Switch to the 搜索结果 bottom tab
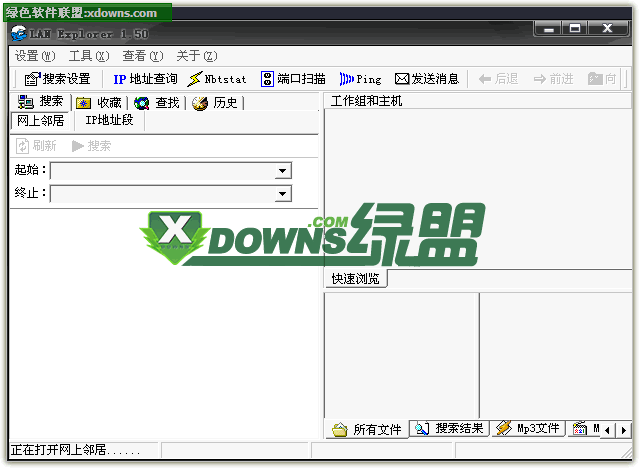639x468 pixels. 449,428
